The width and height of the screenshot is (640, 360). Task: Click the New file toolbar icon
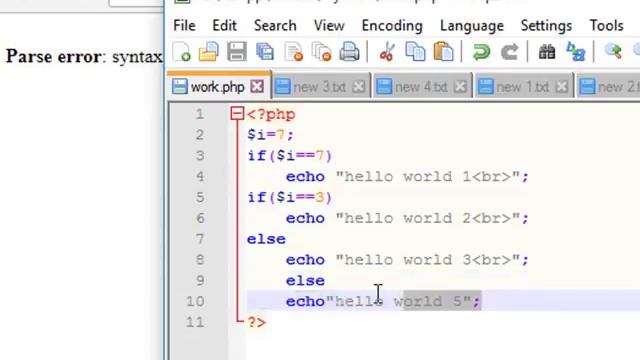click(x=182, y=52)
